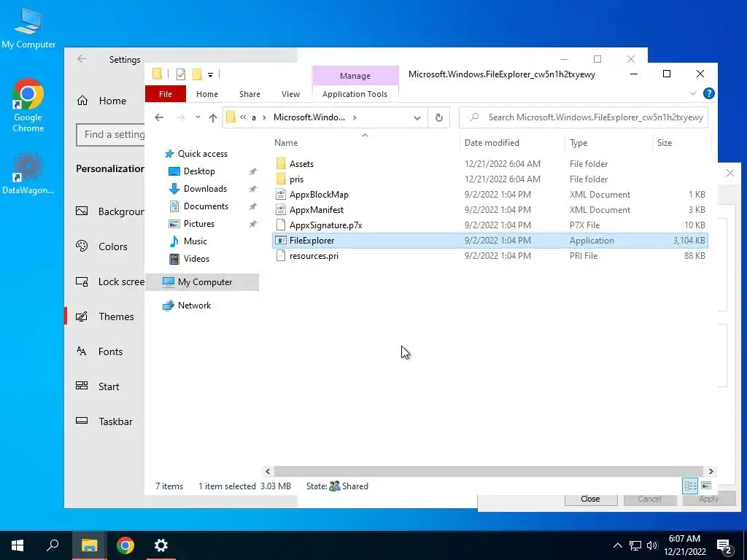Open the Application Tools tab
747x560 pixels.
355,94
